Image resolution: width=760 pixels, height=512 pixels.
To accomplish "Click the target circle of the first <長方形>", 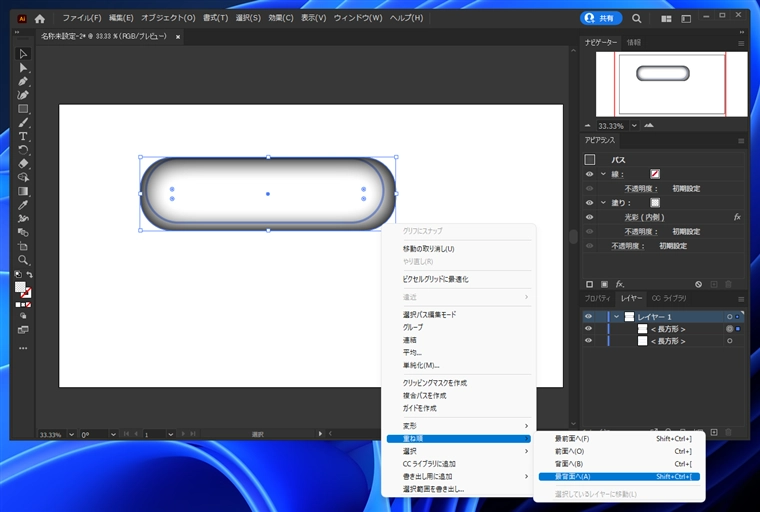I will click(x=729, y=329).
